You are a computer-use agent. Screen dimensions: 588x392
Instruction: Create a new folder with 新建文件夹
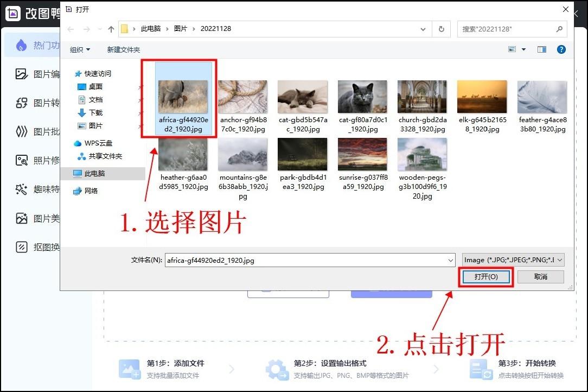coord(124,49)
